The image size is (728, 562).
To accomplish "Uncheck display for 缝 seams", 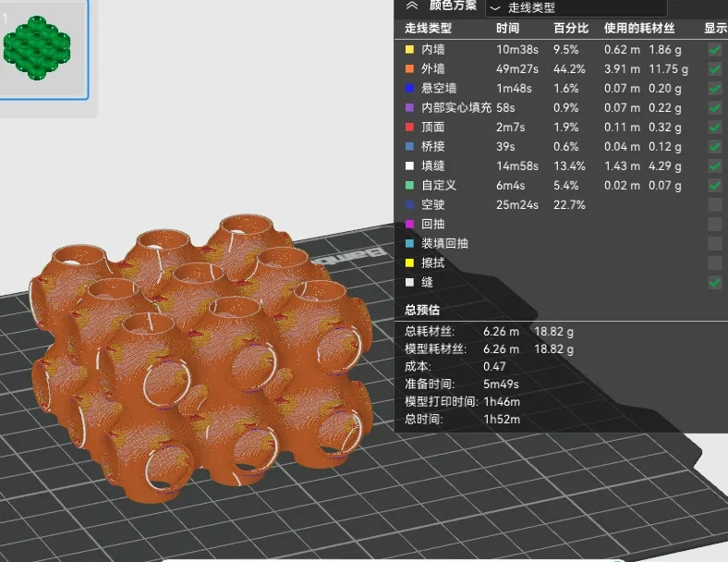I will (x=715, y=283).
